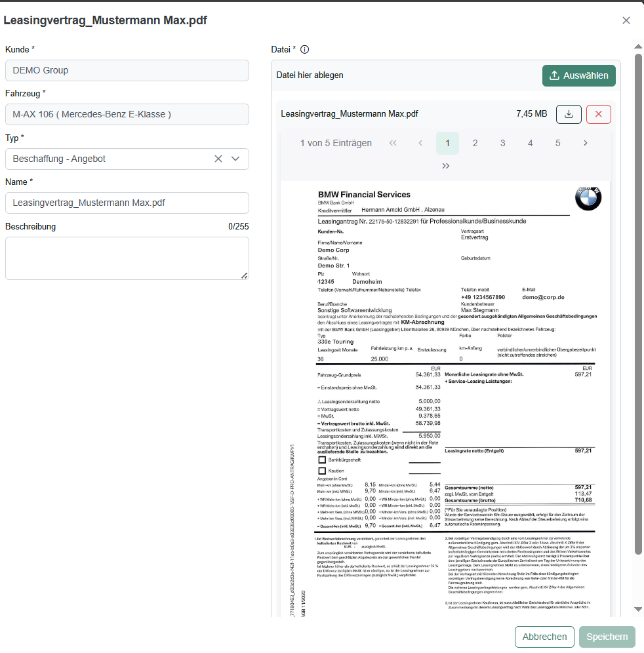Tick the Kaution checkbox in the document
Viewport: 644px width, 653px height.
(x=322, y=471)
